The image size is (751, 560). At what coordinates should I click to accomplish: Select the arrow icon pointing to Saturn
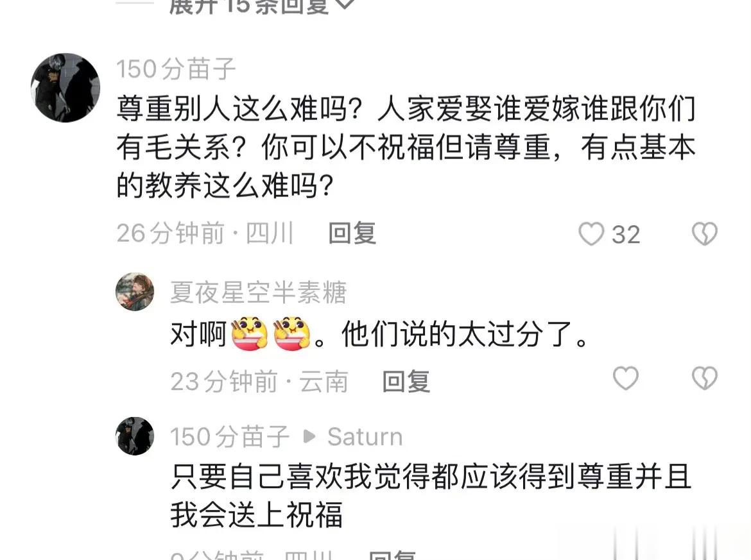pos(309,436)
